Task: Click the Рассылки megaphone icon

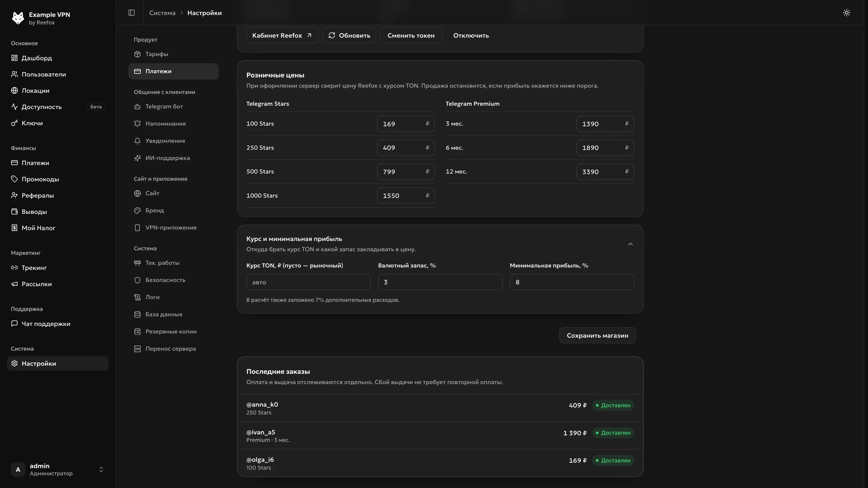Action: 14,284
